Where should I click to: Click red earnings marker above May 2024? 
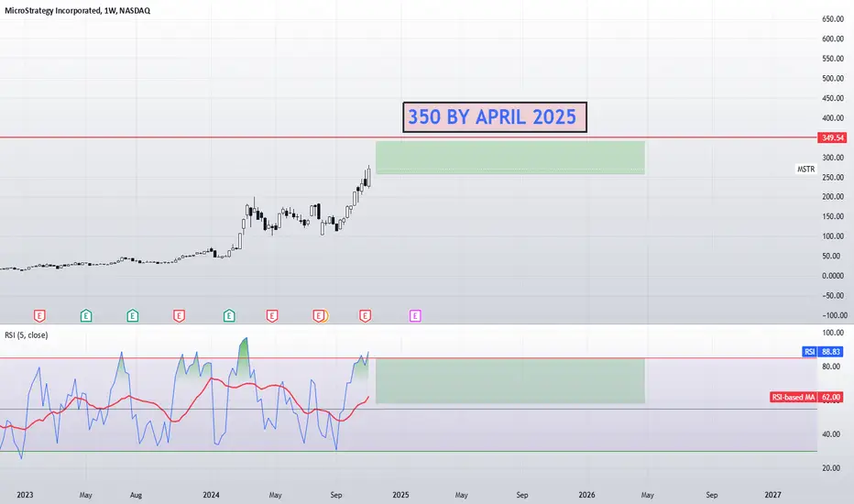click(x=272, y=315)
